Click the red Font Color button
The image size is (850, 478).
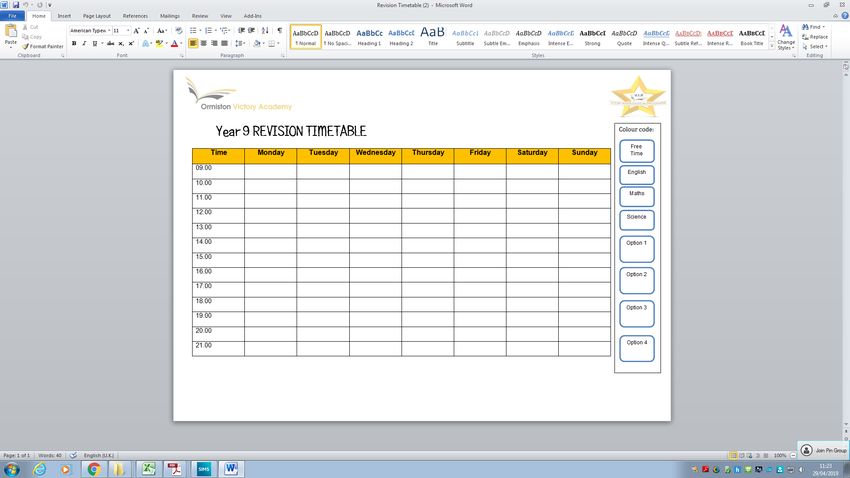pyautogui.click(x=174, y=43)
